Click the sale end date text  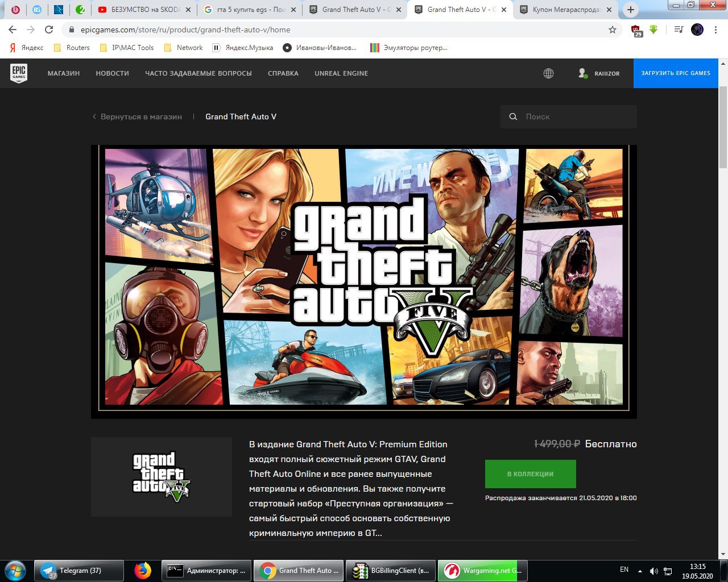click(x=561, y=498)
